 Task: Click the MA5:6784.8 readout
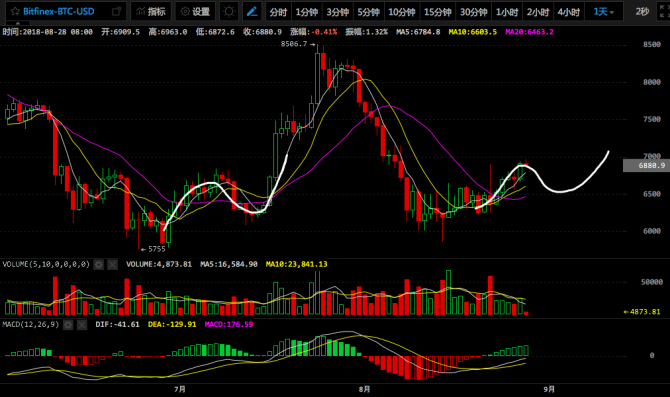pos(418,32)
